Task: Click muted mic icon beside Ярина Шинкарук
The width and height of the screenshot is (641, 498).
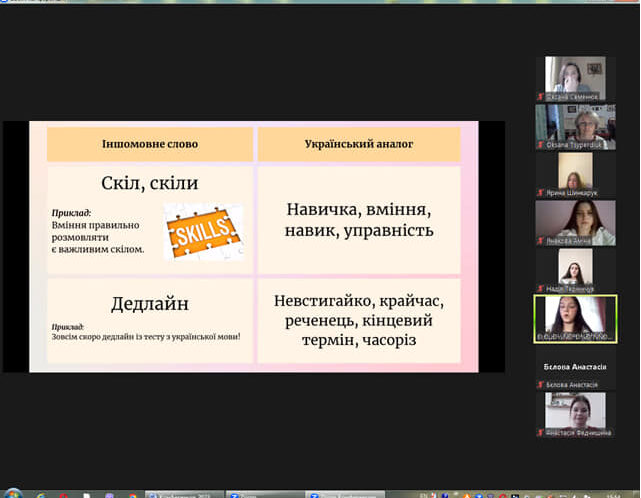Action: click(x=540, y=192)
